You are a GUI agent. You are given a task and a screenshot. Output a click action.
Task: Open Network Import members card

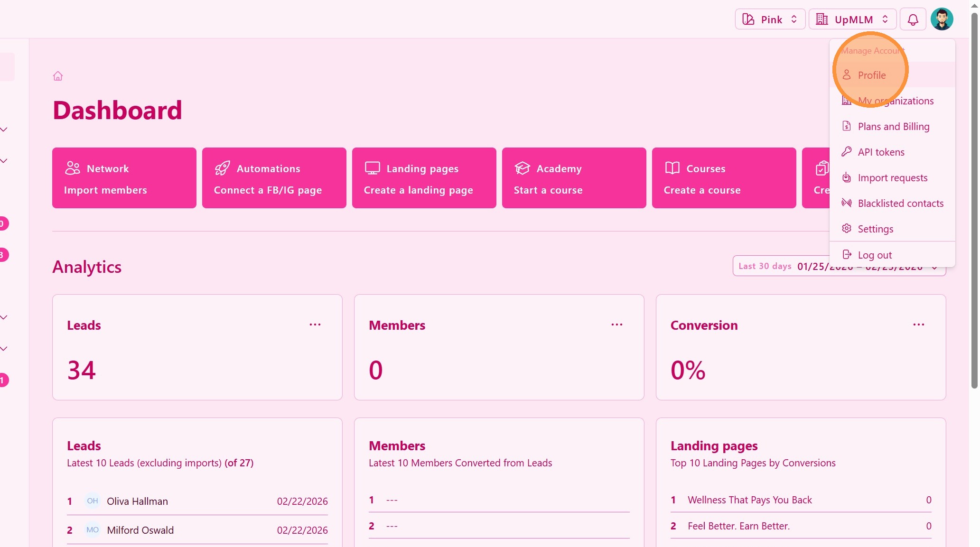pyautogui.click(x=124, y=178)
